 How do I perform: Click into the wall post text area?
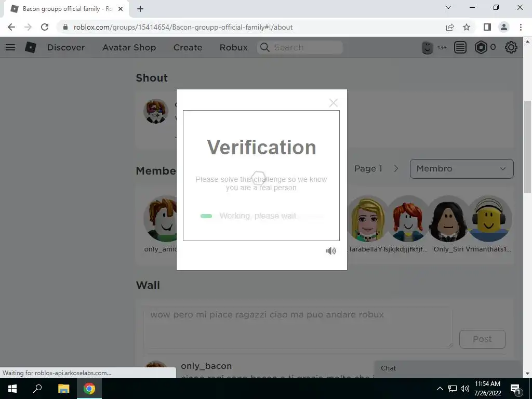click(298, 327)
